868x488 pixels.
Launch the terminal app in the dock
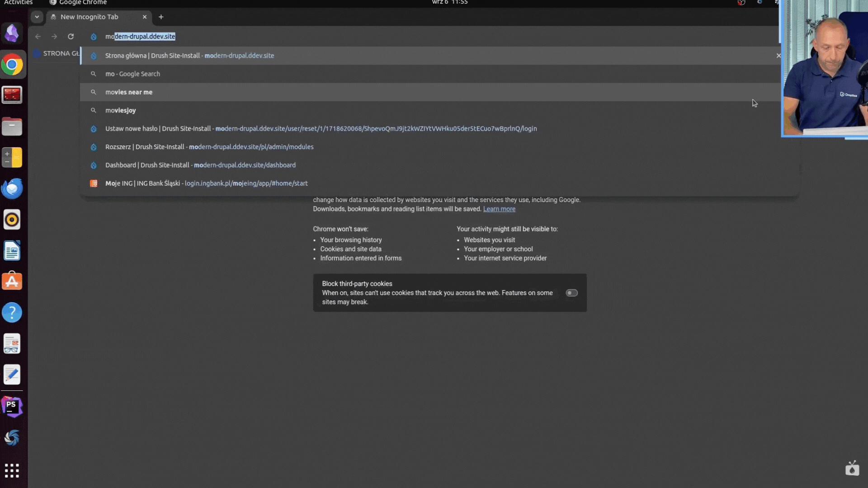pyautogui.click(x=12, y=95)
